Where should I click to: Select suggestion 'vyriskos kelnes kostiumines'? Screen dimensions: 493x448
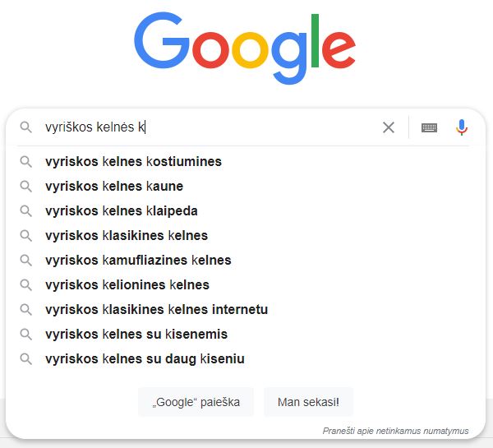click(x=133, y=162)
